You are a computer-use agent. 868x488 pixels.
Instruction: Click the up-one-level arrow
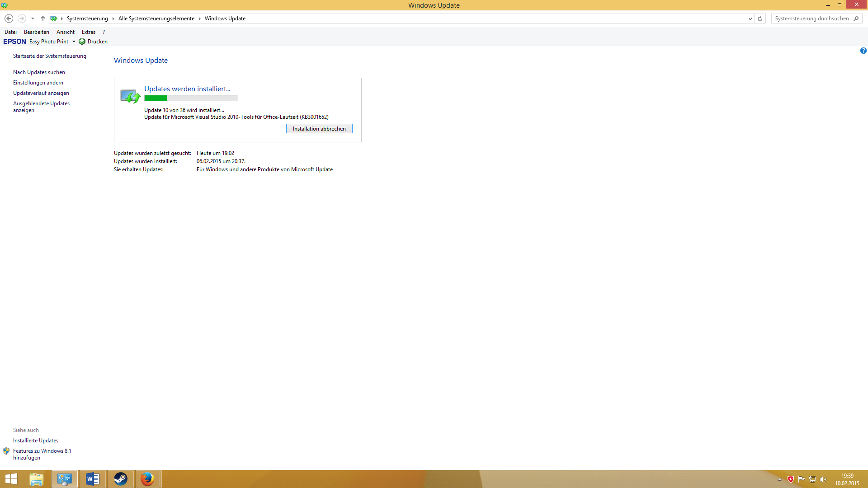(43, 19)
